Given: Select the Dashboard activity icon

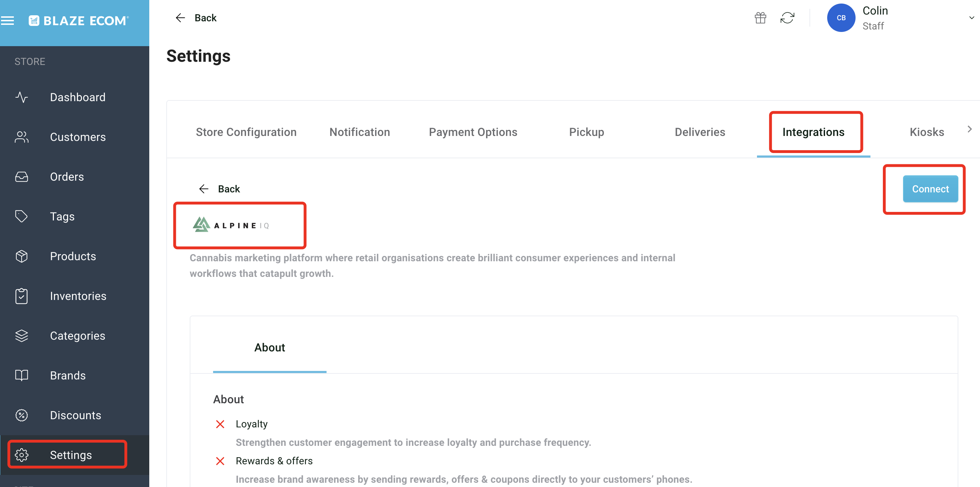Looking at the screenshot, I should click(x=21, y=98).
